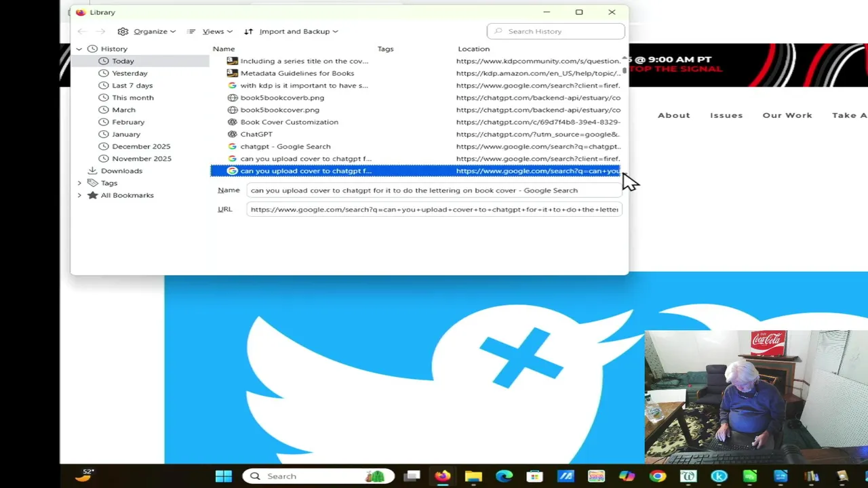
Task: Open the Windows Start menu
Action: pos(224,476)
